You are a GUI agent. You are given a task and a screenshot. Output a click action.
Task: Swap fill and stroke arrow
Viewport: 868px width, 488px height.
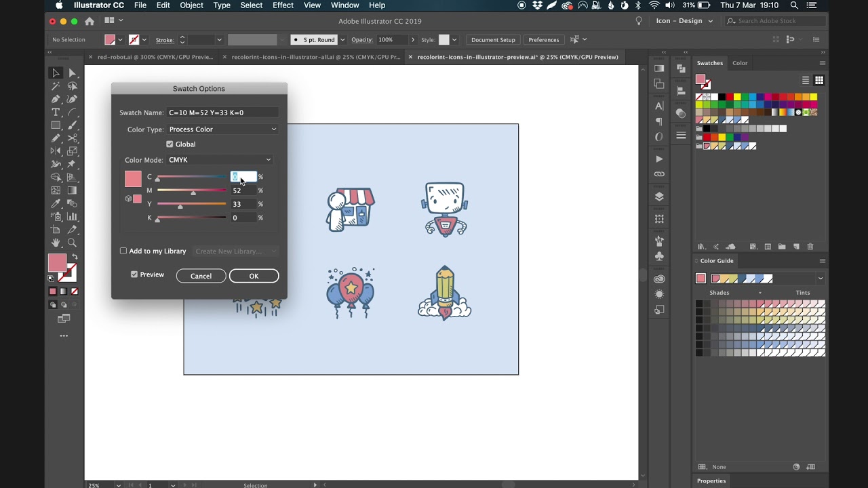[x=75, y=257]
